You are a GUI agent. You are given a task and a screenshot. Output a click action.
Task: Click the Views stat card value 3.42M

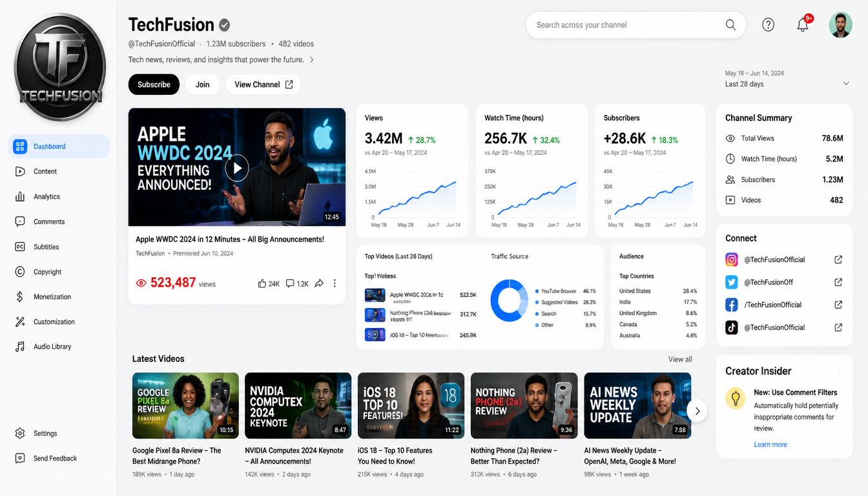(x=384, y=139)
